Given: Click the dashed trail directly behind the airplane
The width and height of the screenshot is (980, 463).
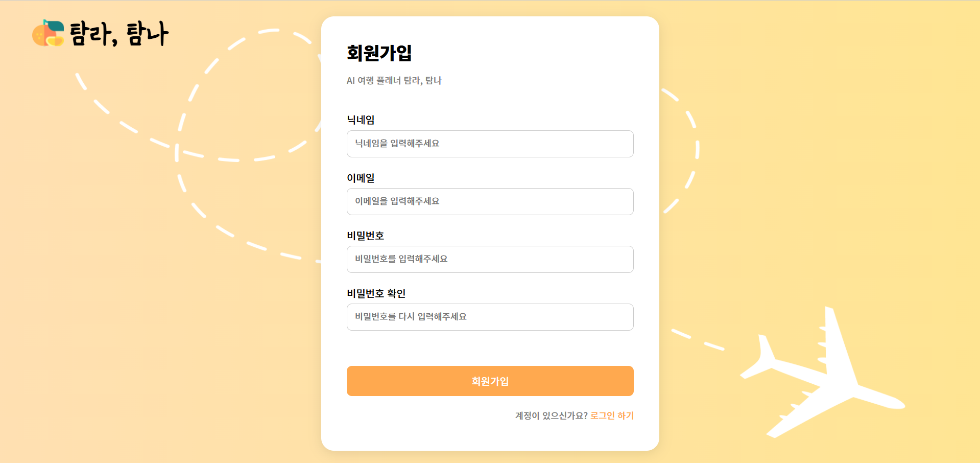Looking at the screenshot, I should click(713, 346).
